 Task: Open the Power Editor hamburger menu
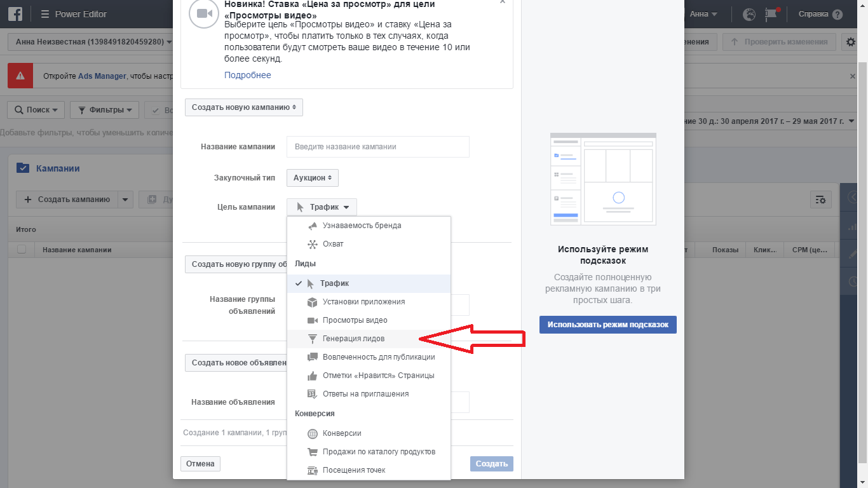tap(44, 14)
